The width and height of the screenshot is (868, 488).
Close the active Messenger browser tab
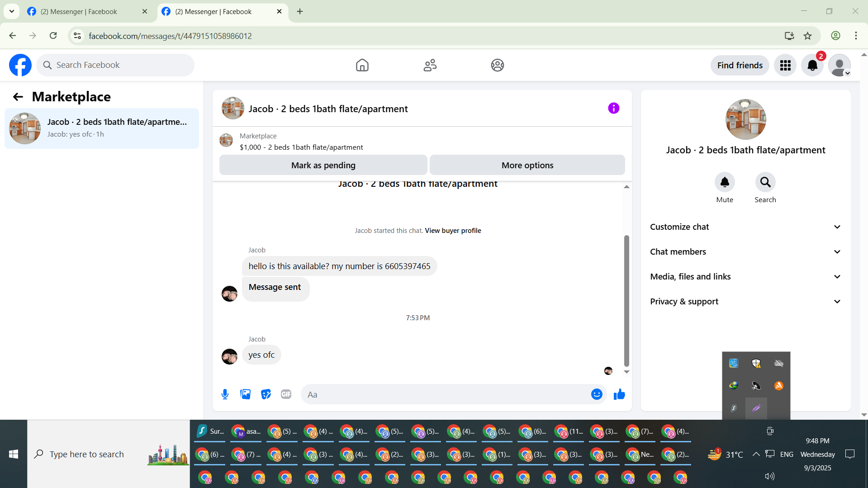(x=279, y=12)
